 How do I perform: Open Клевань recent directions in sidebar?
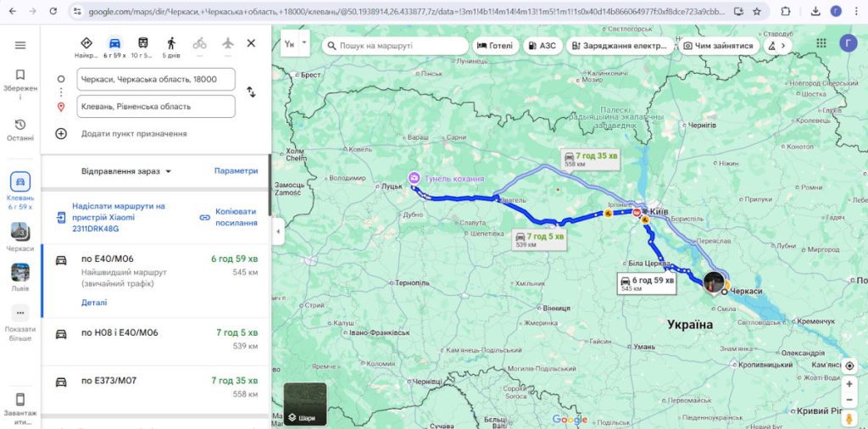click(x=20, y=191)
